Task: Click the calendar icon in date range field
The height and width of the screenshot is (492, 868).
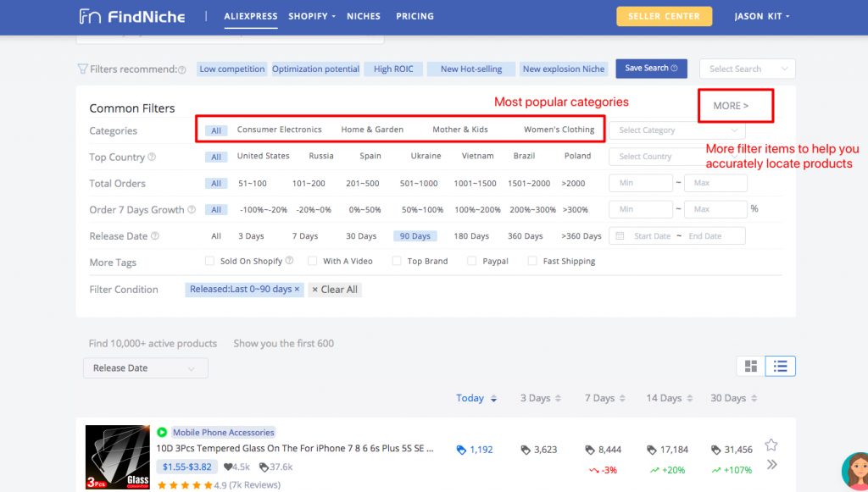Action: pyautogui.click(x=620, y=236)
